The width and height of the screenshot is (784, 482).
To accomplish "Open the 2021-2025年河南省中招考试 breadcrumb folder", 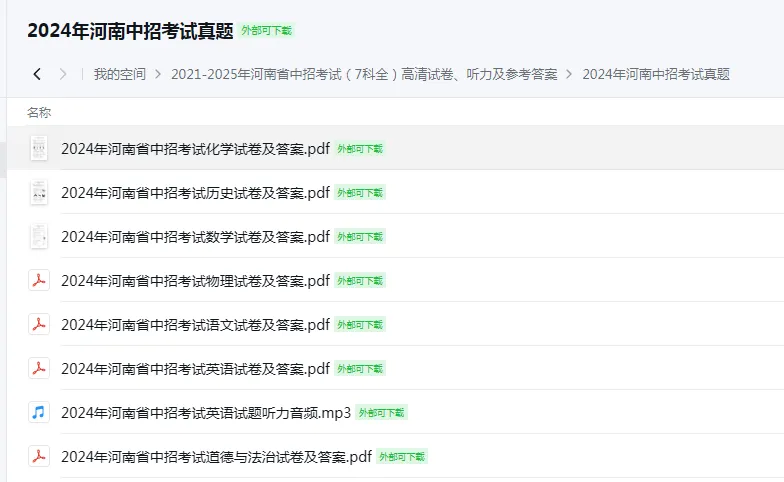I will pyautogui.click(x=364, y=74).
